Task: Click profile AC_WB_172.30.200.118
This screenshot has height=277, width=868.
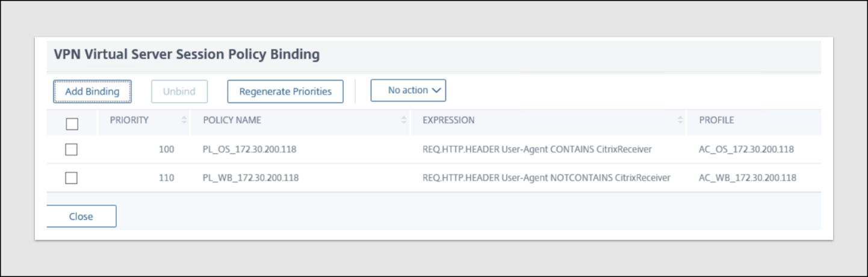Action: (x=748, y=178)
